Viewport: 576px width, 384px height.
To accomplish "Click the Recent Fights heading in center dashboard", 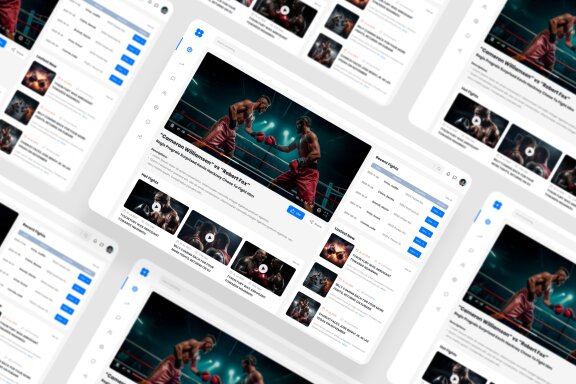I will [x=386, y=163].
